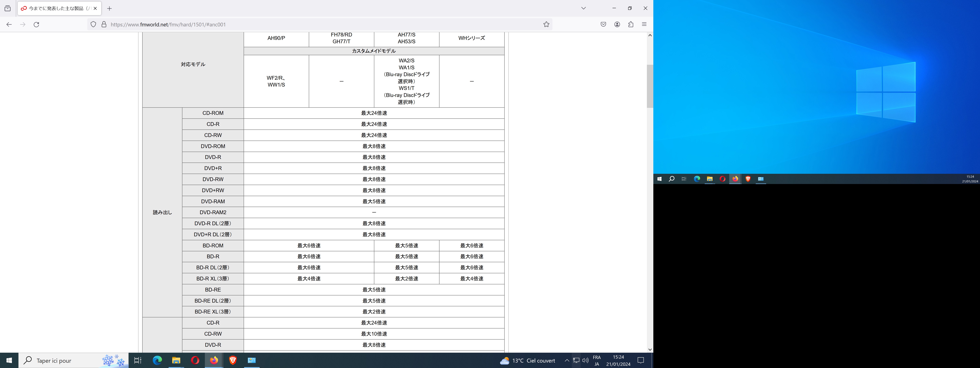The width and height of the screenshot is (980, 368).
Task: Click Brave in the small remote taskbar
Action: [x=748, y=179]
